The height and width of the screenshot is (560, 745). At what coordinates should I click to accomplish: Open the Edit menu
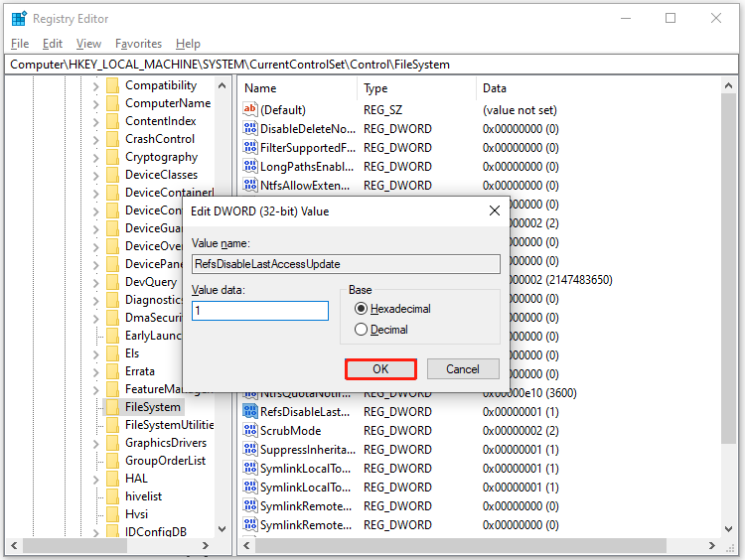pos(53,44)
